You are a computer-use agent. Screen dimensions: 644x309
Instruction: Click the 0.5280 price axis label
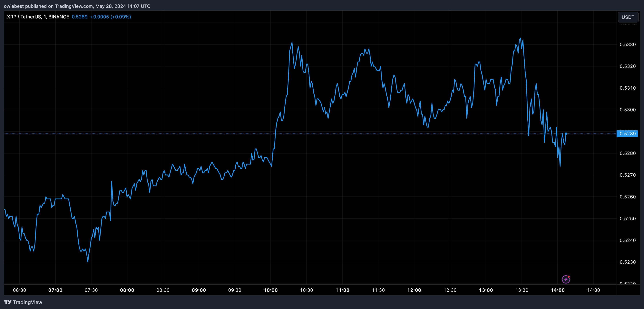tap(628, 153)
